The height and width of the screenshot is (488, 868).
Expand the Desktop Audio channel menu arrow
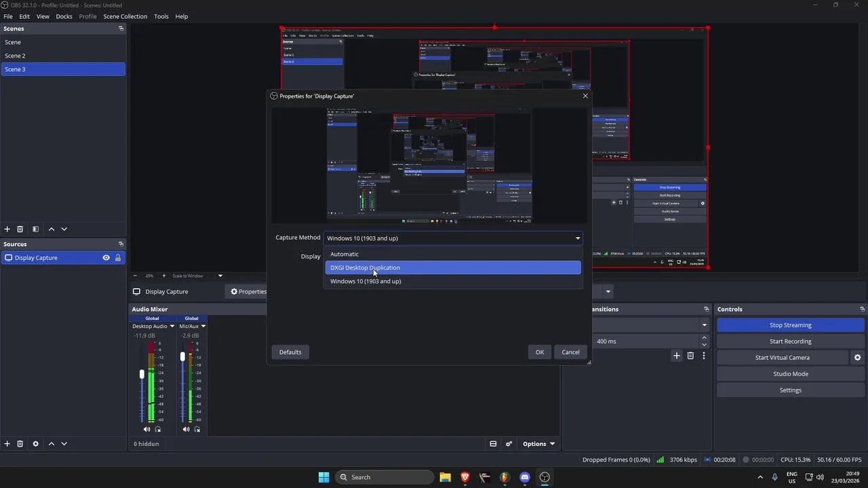click(x=172, y=326)
